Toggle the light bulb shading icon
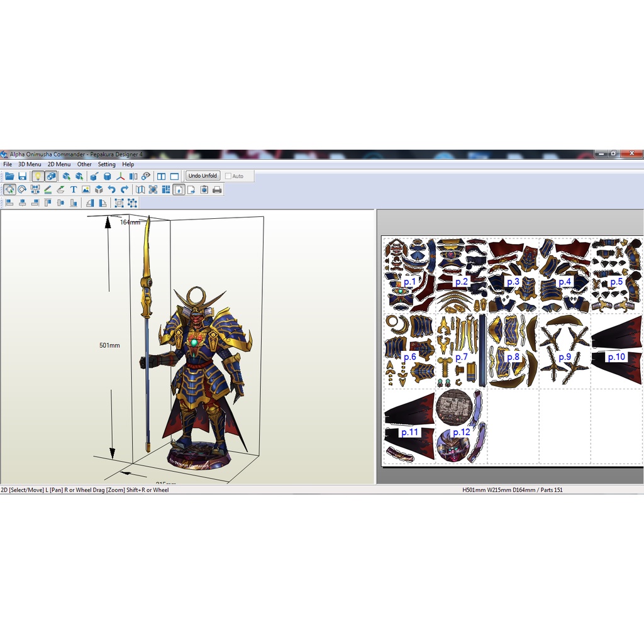Viewport: 644px width, 644px height. (38, 176)
